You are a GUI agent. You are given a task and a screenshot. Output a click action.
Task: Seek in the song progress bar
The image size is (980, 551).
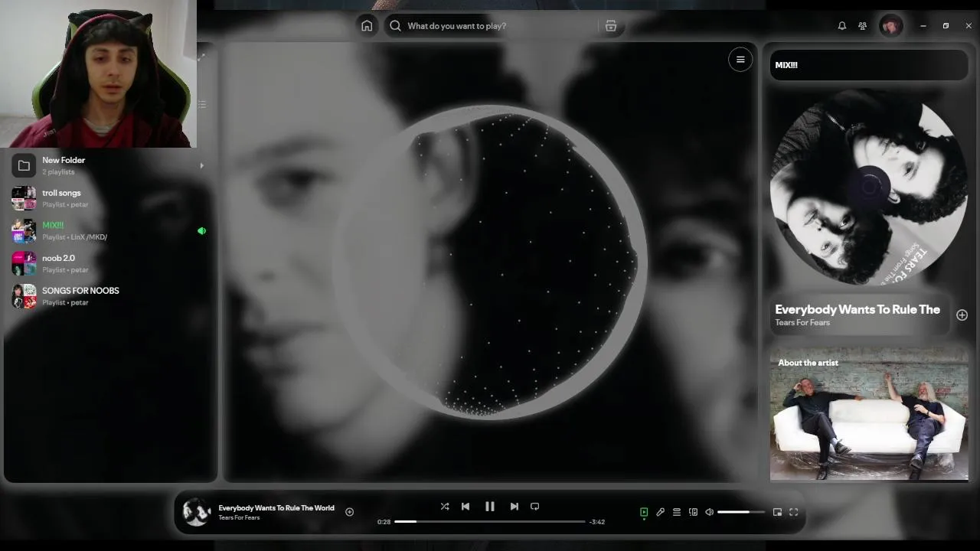point(490,522)
